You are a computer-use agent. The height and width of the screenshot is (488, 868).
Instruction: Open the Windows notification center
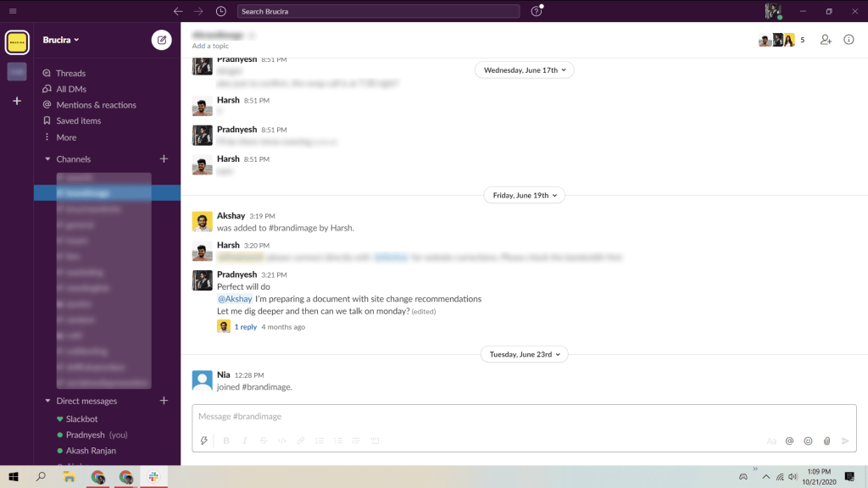pyautogui.click(x=849, y=477)
